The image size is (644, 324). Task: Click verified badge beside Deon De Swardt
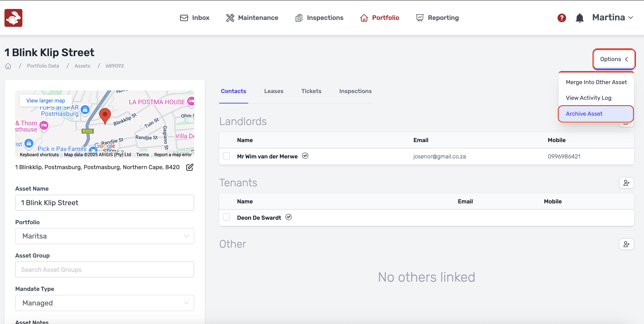tap(288, 217)
